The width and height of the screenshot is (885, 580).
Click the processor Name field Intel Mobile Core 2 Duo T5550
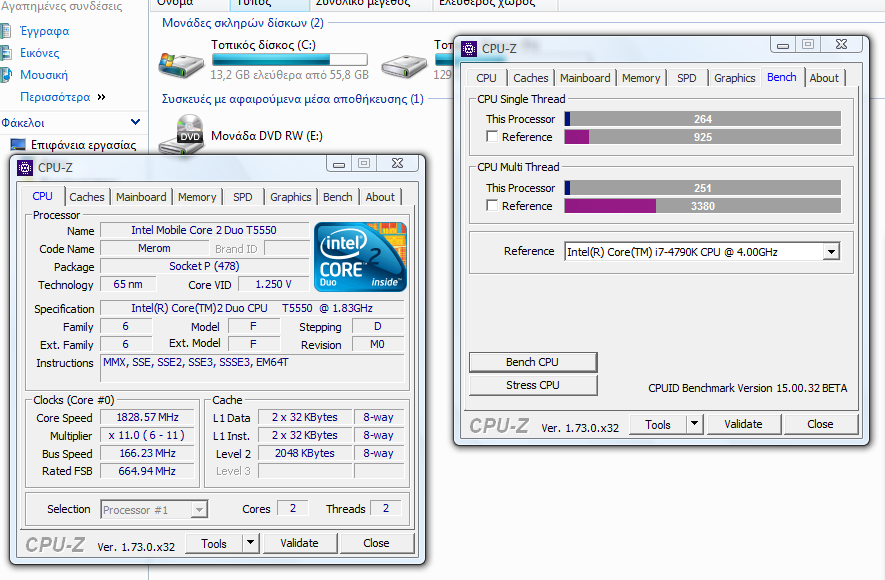click(204, 230)
